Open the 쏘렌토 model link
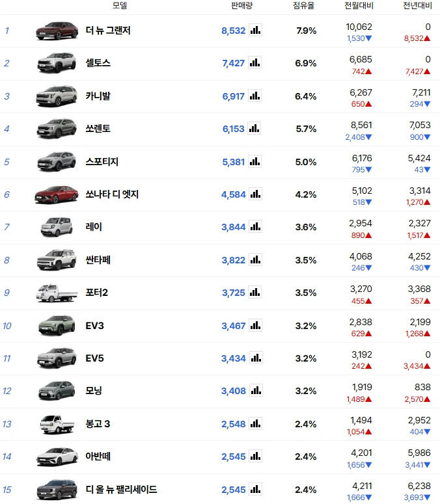This screenshot has height=504, width=440. pyautogui.click(x=98, y=129)
